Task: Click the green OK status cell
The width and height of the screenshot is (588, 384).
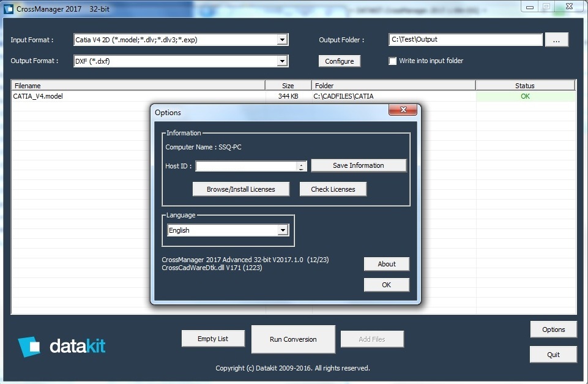Action: (526, 96)
